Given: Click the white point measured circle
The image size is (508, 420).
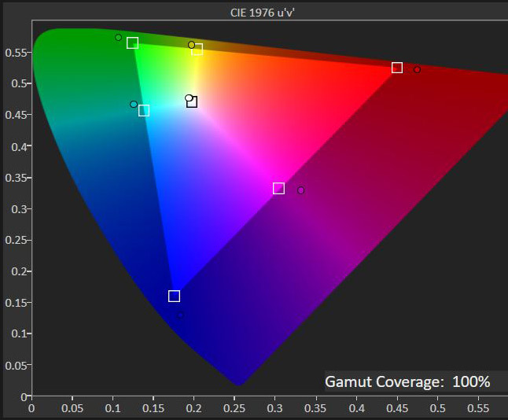Looking at the screenshot, I should pyautogui.click(x=189, y=98).
